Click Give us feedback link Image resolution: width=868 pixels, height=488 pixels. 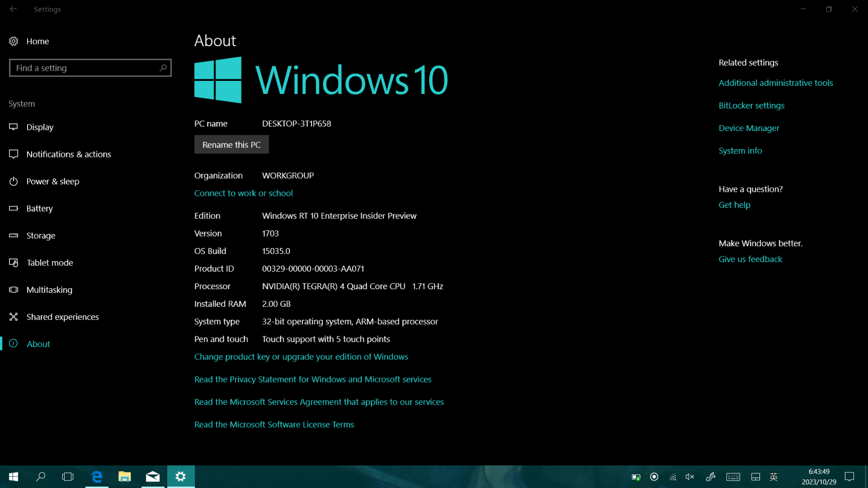(x=750, y=259)
